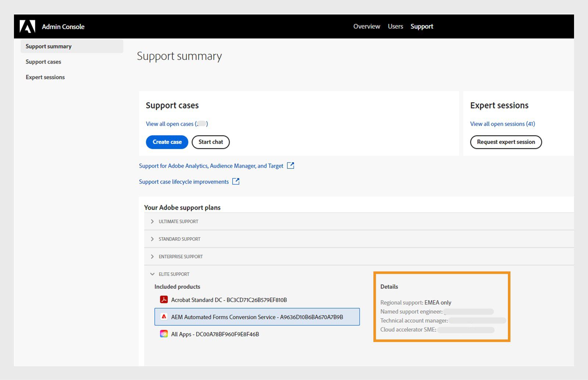The width and height of the screenshot is (588, 380).
Task: Open Expert sessions in sidebar
Action: pos(45,77)
